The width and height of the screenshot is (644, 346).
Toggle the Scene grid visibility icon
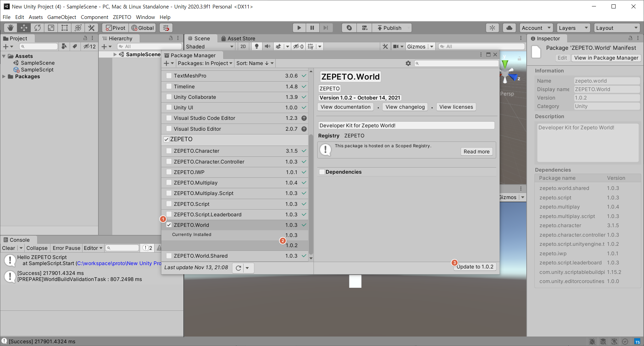point(310,46)
